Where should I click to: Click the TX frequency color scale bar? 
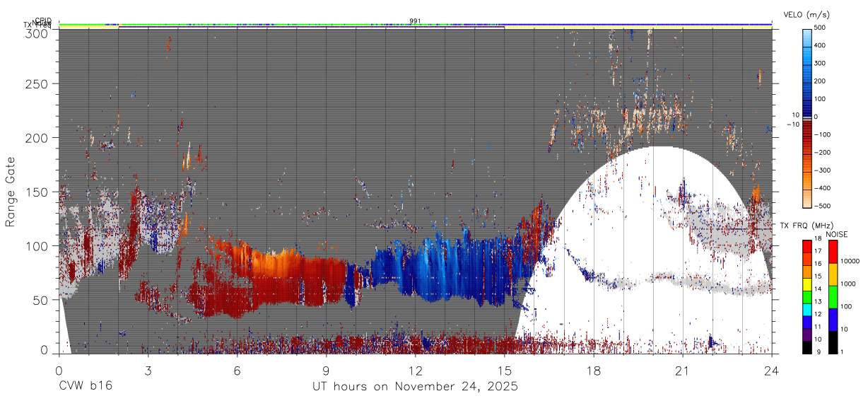(807, 297)
